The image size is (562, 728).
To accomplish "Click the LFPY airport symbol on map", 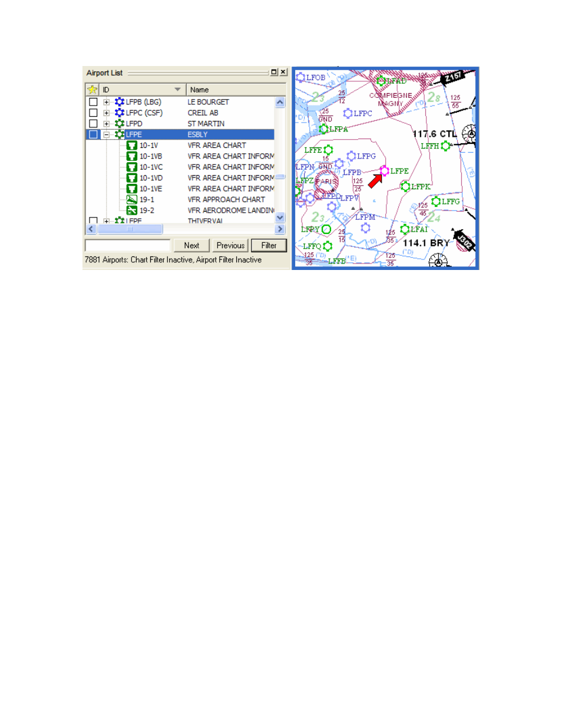I will 326,229.
